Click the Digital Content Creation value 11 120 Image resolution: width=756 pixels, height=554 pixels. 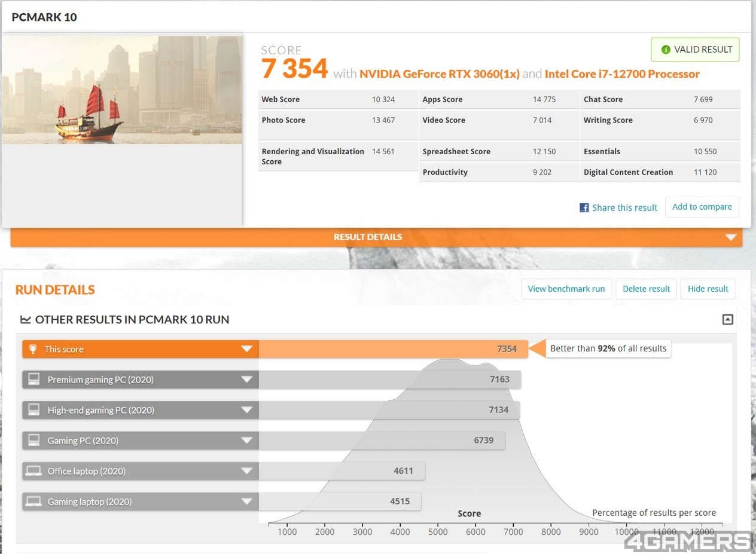pos(705,172)
